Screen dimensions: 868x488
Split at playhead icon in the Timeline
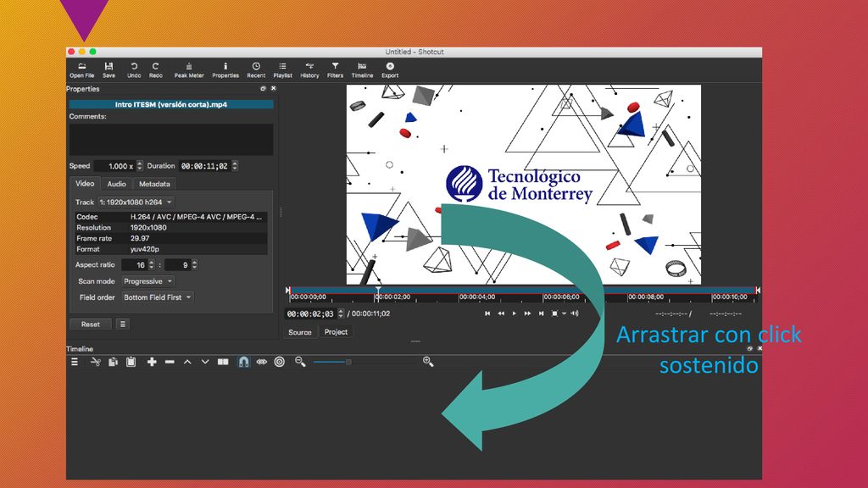(x=223, y=362)
